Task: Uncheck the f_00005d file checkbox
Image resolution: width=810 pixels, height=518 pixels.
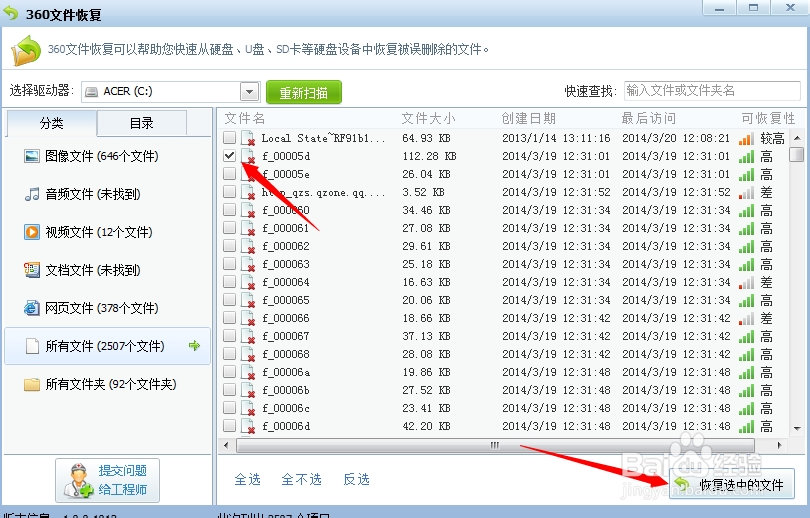Action: tap(229, 155)
